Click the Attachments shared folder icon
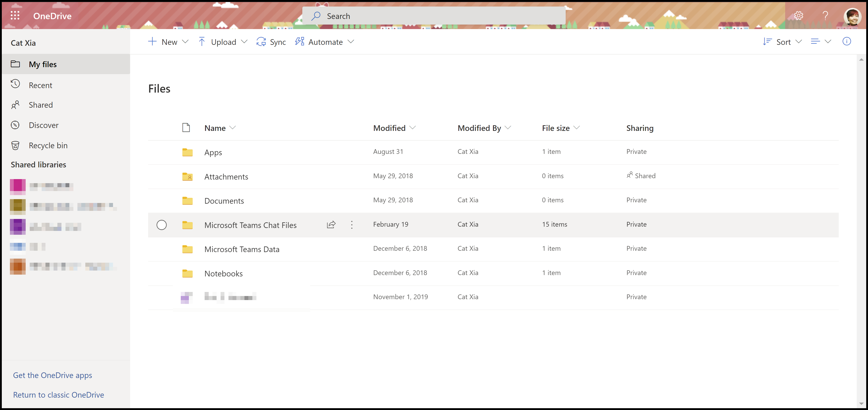 pyautogui.click(x=187, y=176)
